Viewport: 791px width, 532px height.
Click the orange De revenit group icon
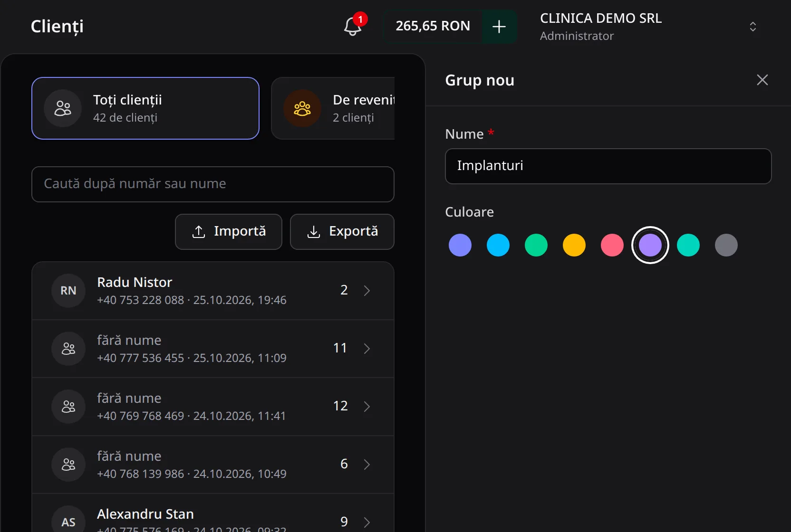point(302,108)
